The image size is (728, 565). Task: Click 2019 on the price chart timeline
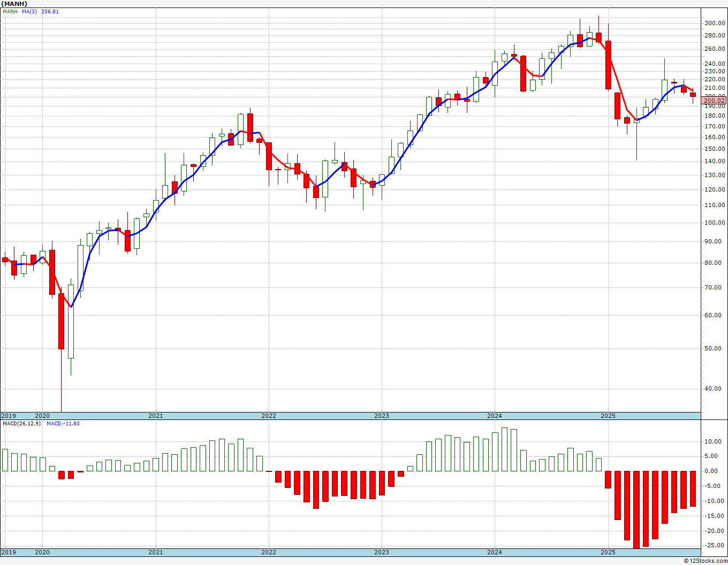pyautogui.click(x=9, y=416)
